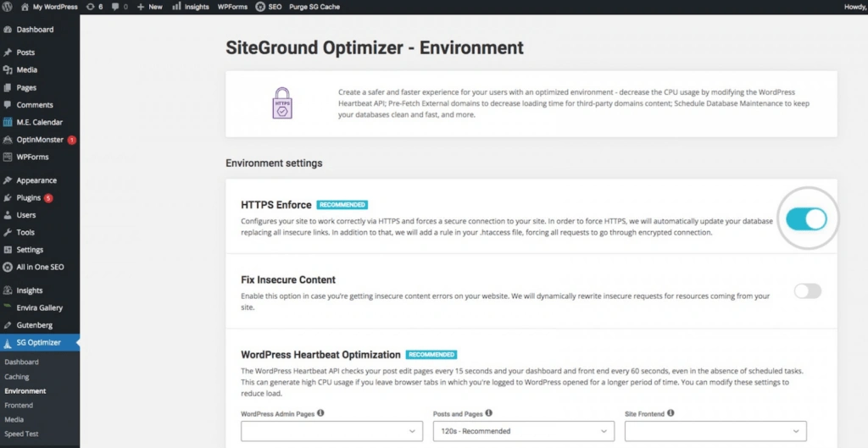This screenshot has width=868, height=448.
Task: Disable the HTTPS Enforce toggle
Action: click(805, 219)
